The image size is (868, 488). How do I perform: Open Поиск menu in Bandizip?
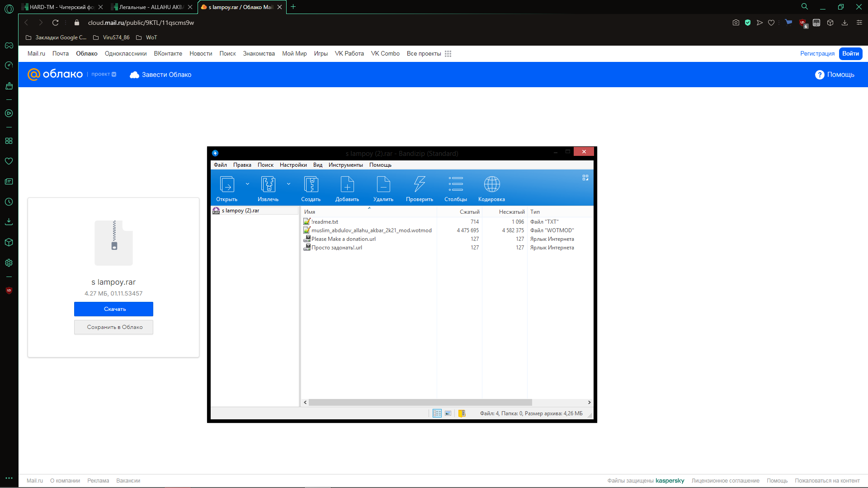click(x=265, y=165)
